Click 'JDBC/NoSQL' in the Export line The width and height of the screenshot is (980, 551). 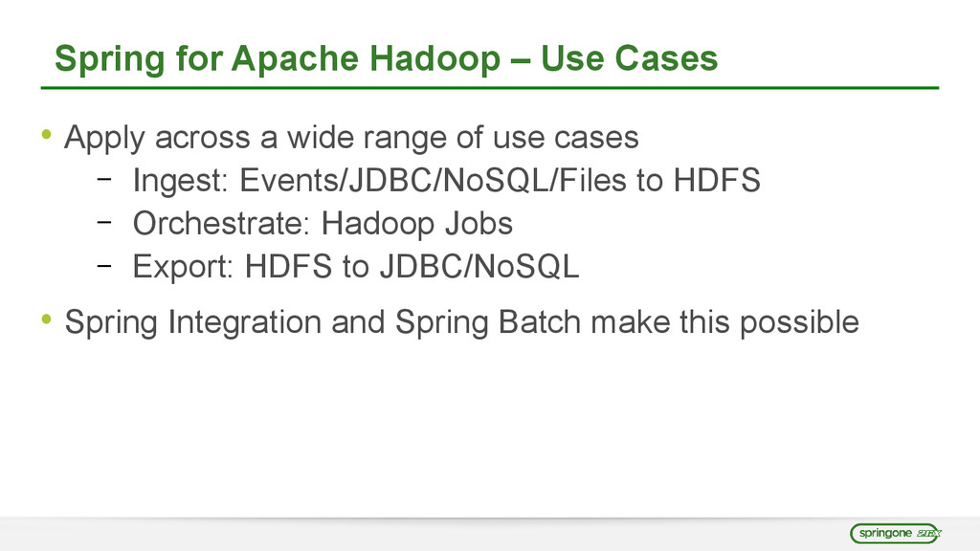pyautogui.click(x=479, y=267)
